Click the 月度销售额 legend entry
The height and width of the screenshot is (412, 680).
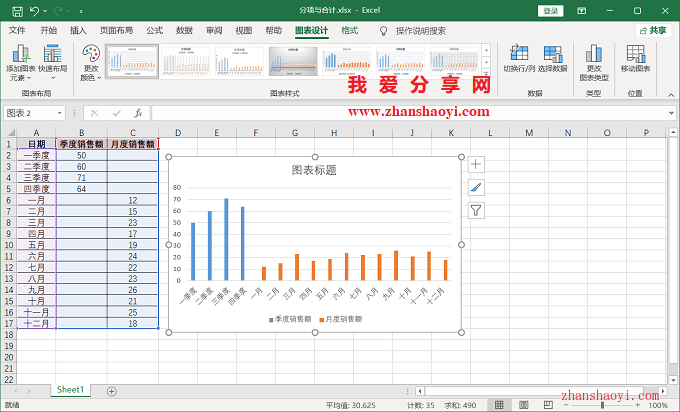coord(340,319)
